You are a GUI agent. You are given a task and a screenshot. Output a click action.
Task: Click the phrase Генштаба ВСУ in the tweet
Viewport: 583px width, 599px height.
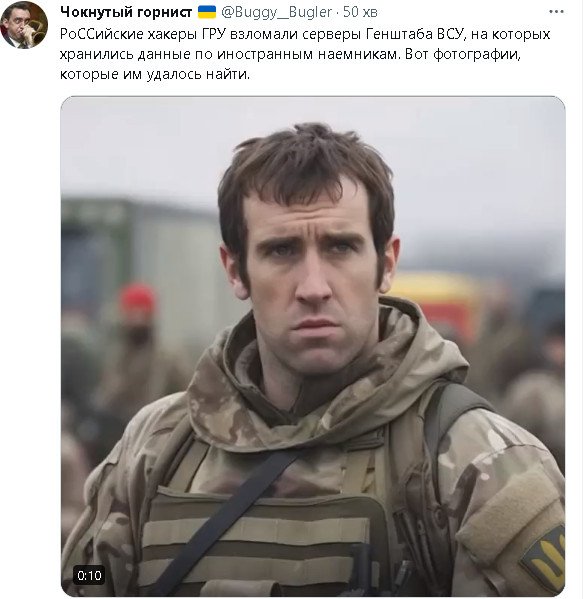(x=414, y=34)
